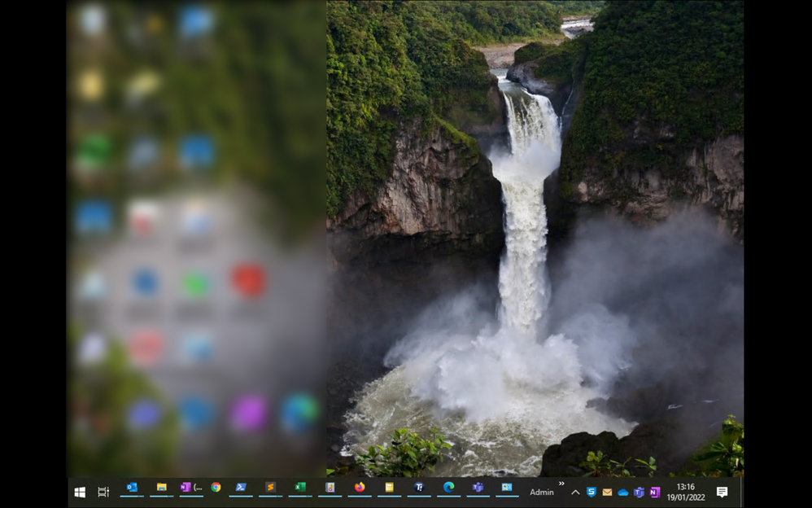Open the mail envelope icon in system tray
Screen dimensions: 812x508
(607, 492)
